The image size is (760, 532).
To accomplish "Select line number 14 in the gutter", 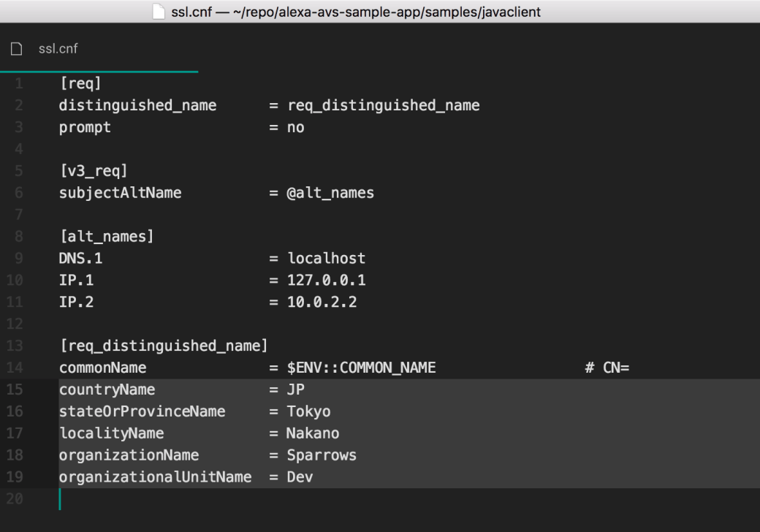I will tap(20, 368).
